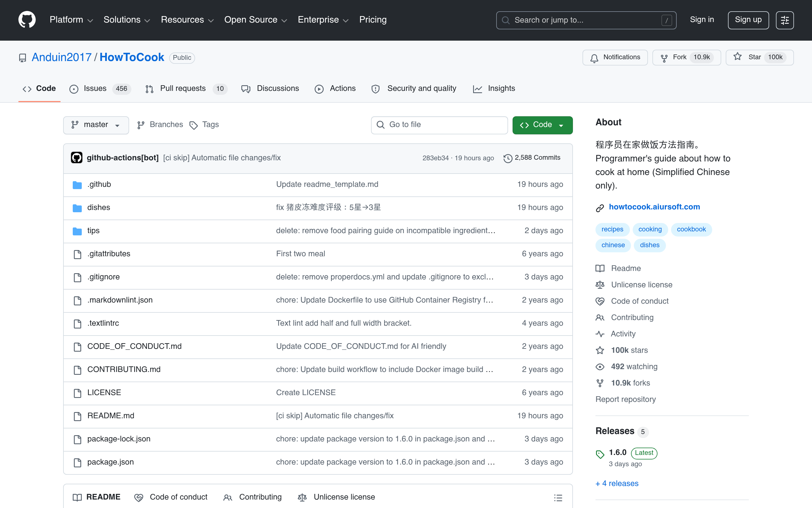The width and height of the screenshot is (812, 508).
Task: Open the Security and quality tab
Action: (414, 89)
